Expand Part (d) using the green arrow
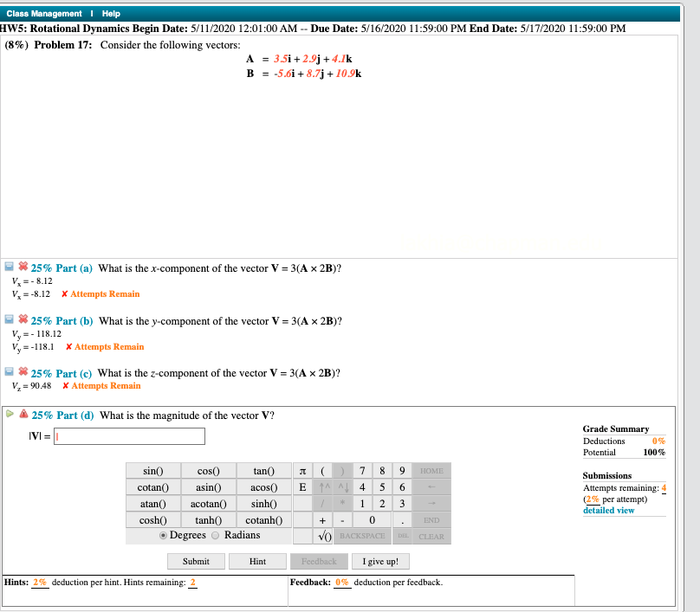This screenshot has height=612, width=700. click(10, 411)
